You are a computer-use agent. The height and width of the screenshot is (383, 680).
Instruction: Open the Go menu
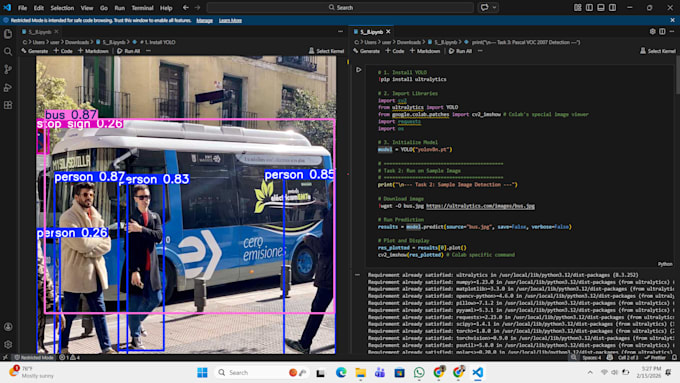104,8
